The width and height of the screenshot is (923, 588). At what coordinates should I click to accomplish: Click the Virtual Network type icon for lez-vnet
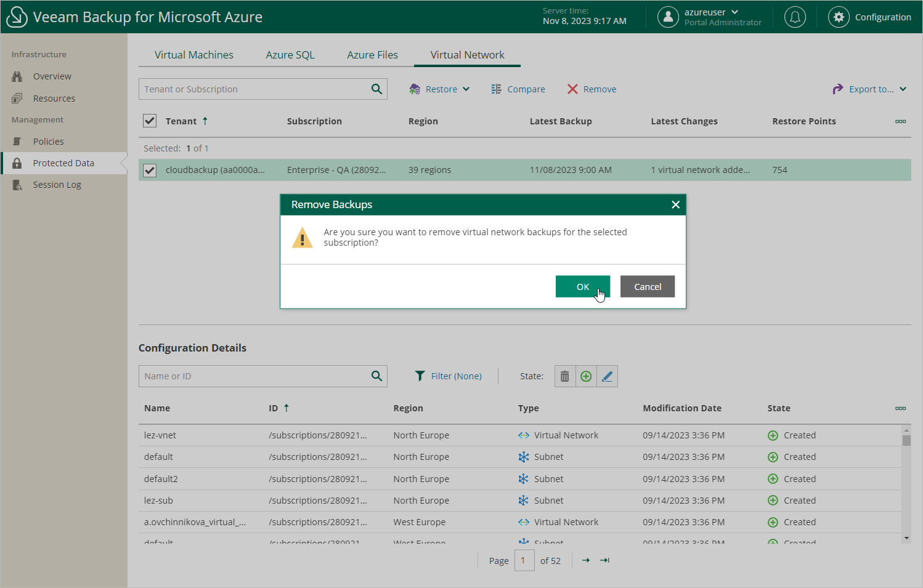click(524, 435)
